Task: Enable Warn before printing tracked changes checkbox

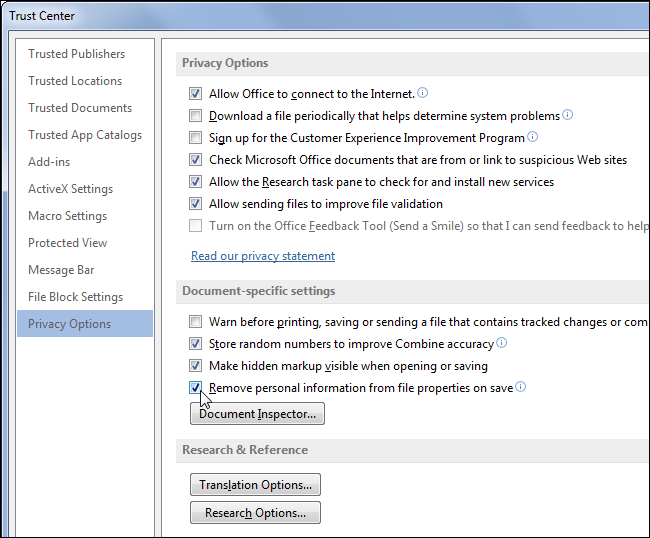Action: click(196, 322)
